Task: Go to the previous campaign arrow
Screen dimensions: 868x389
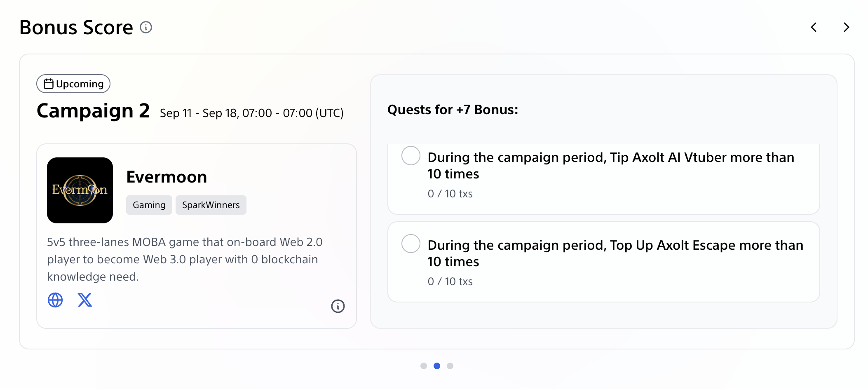Action: (x=814, y=27)
